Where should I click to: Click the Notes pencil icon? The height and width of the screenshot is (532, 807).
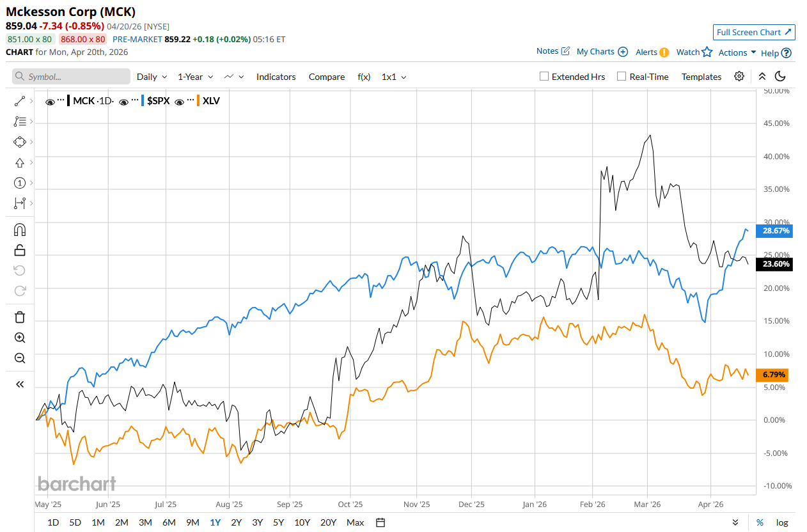[x=565, y=51]
